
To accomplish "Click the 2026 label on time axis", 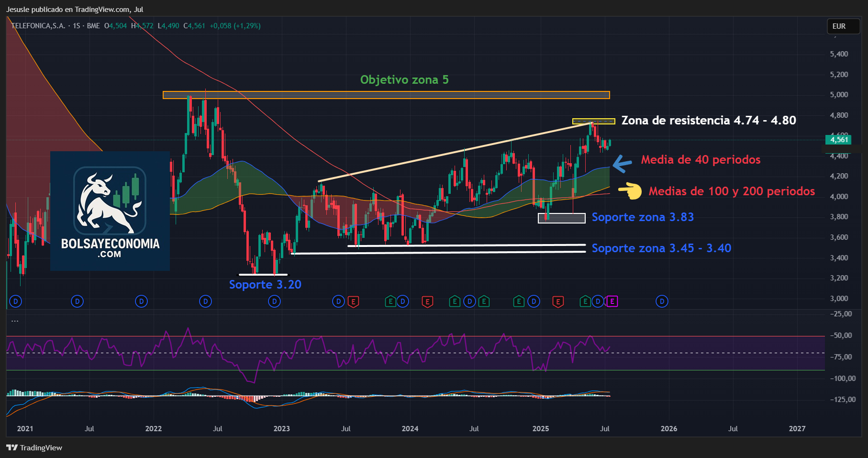I will pyautogui.click(x=668, y=429).
